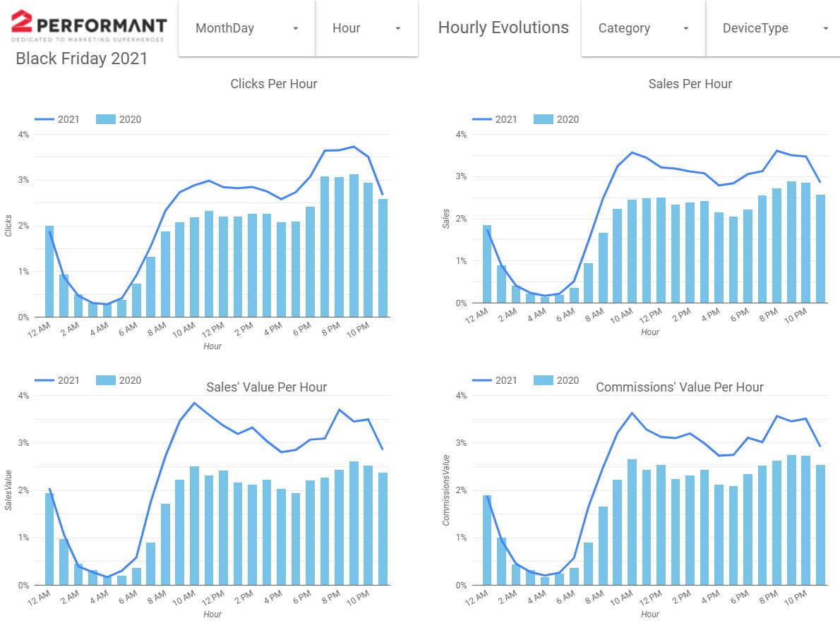Click 2021 line marker in Commissions' Value legend
The width and height of the screenshot is (840, 630).
481,380
